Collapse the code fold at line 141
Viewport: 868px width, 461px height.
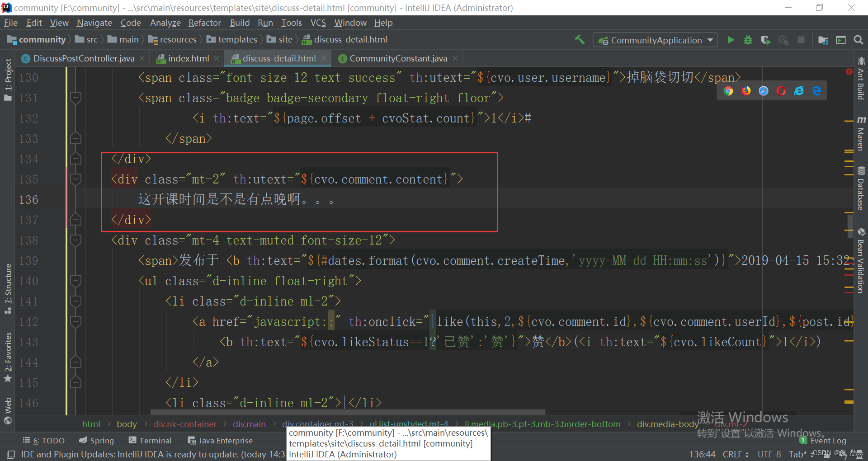75,301
